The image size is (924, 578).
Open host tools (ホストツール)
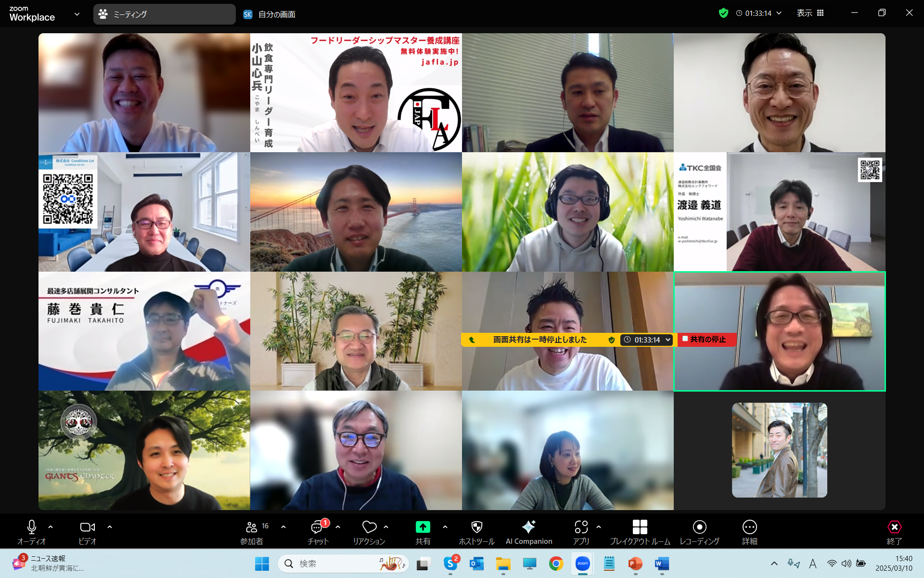tap(476, 532)
